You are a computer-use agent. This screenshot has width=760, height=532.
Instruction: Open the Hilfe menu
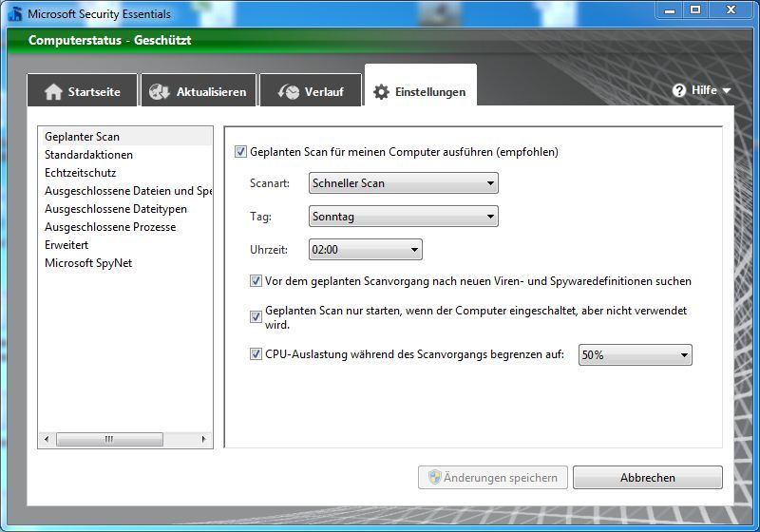(x=701, y=90)
